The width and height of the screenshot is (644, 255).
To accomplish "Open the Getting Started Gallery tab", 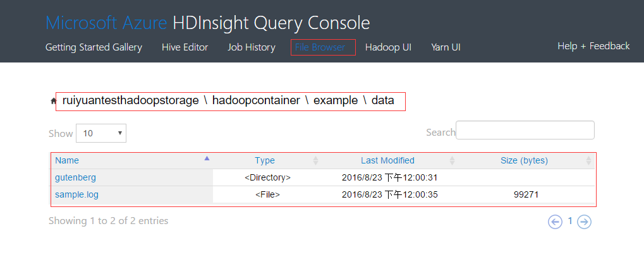I will [x=94, y=47].
